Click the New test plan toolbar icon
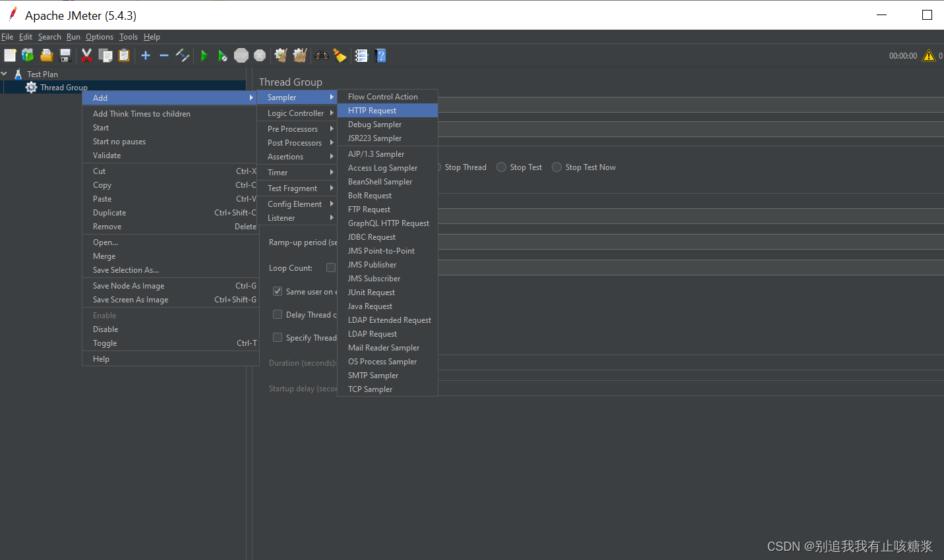The width and height of the screenshot is (944, 560). 10,55
